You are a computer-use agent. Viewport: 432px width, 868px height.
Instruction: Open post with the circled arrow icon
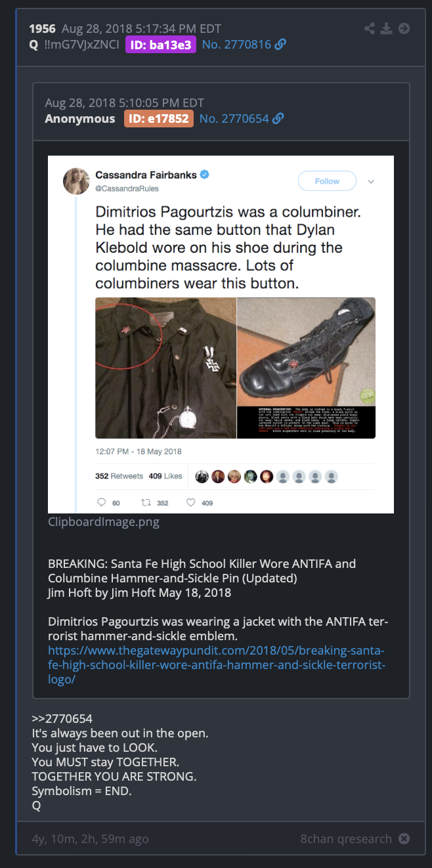(x=404, y=28)
